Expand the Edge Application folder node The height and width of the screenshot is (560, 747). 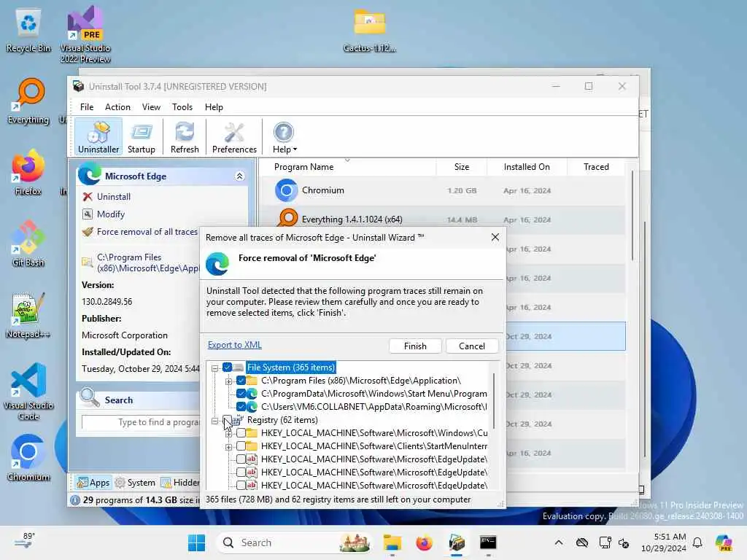(x=228, y=381)
